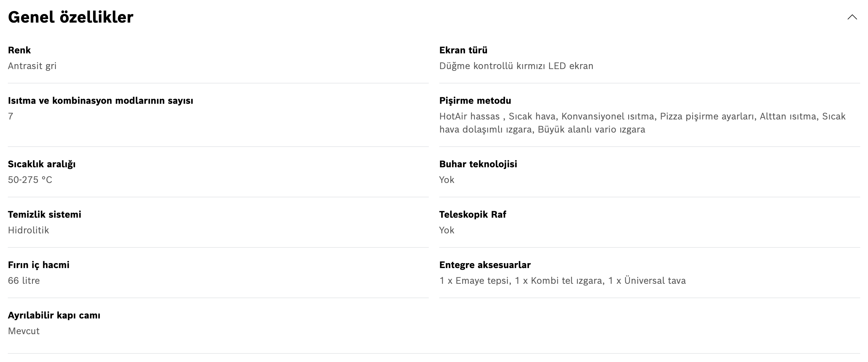This screenshot has width=868, height=362.
Task: Click the Temizlik sistemi label
Action: [x=44, y=215]
